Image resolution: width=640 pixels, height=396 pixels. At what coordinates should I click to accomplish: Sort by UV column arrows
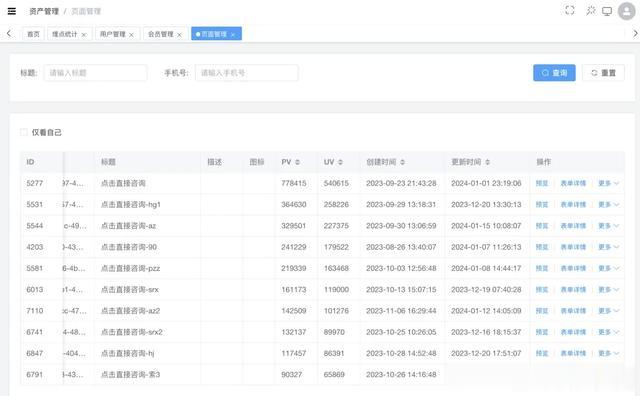pos(340,162)
